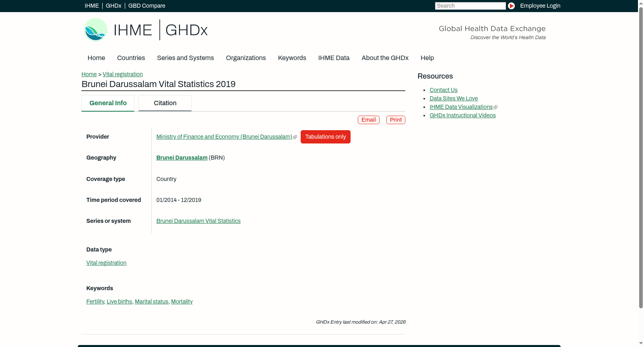This screenshot has height=347, width=644.
Task: Click the Resources heading
Action: coord(435,77)
